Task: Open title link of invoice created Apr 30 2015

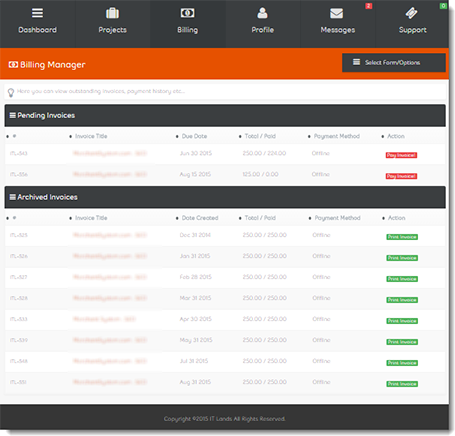Action: coord(104,319)
